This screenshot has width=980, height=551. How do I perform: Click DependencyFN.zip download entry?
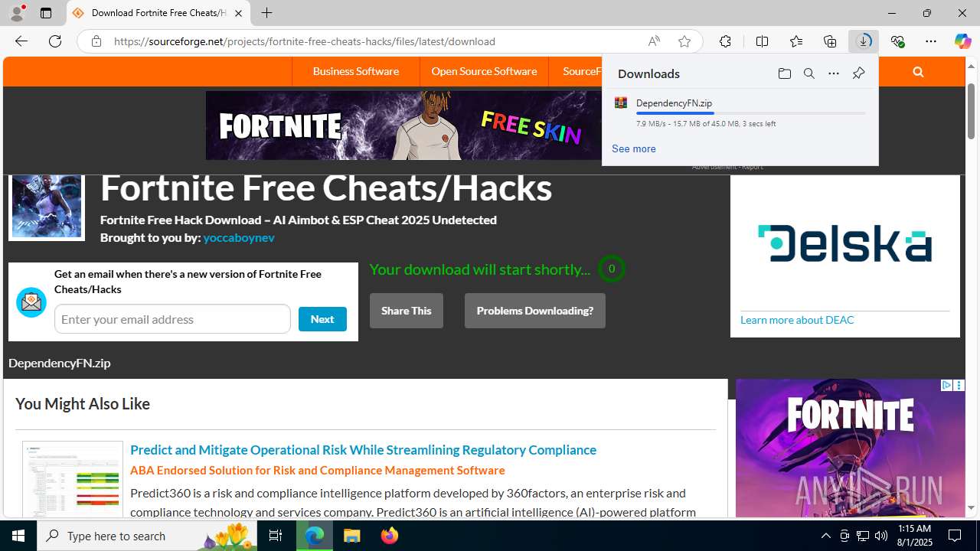pyautogui.click(x=740, y=112)
